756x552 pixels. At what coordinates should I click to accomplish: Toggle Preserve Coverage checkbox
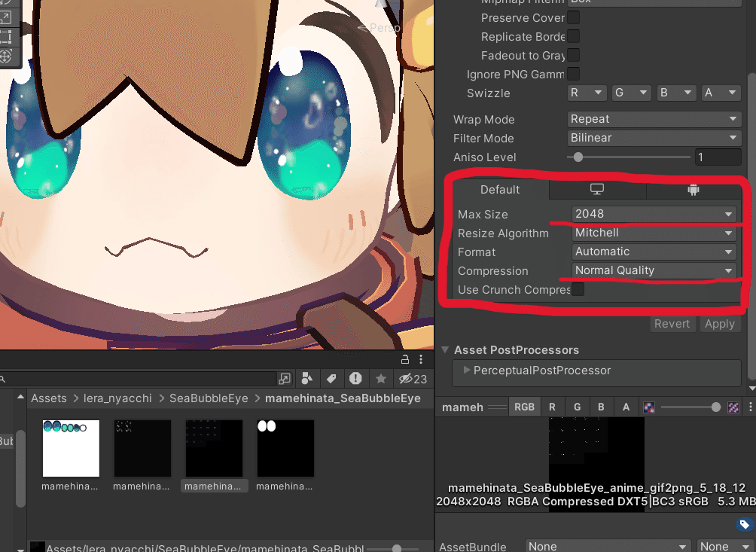pos(574,18)
